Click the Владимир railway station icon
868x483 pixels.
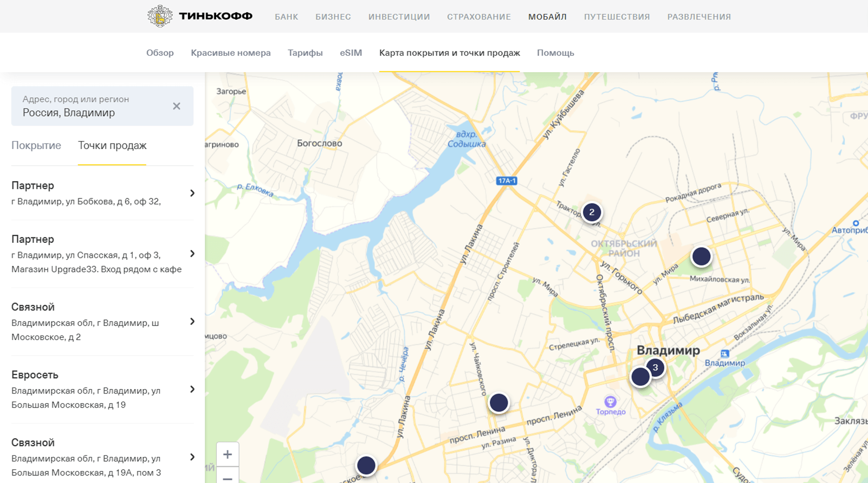click(724, 353)
